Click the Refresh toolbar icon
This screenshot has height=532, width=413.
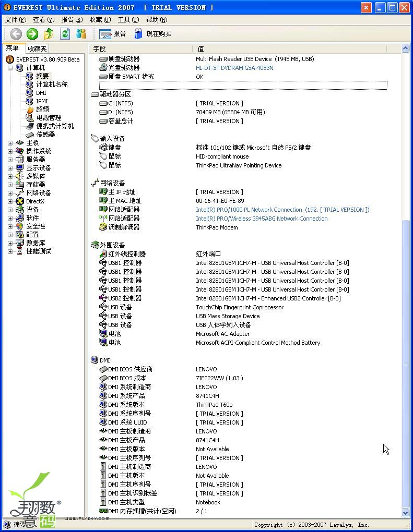(x=65, y=33)
